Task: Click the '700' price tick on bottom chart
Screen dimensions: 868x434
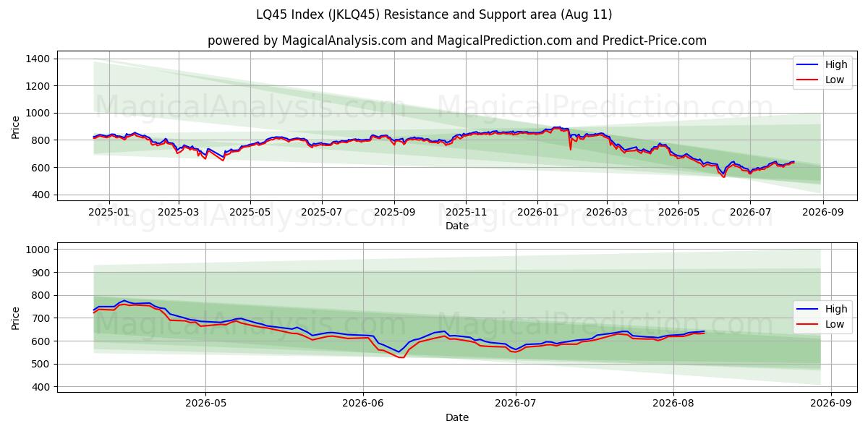Action: click(41, 318)
